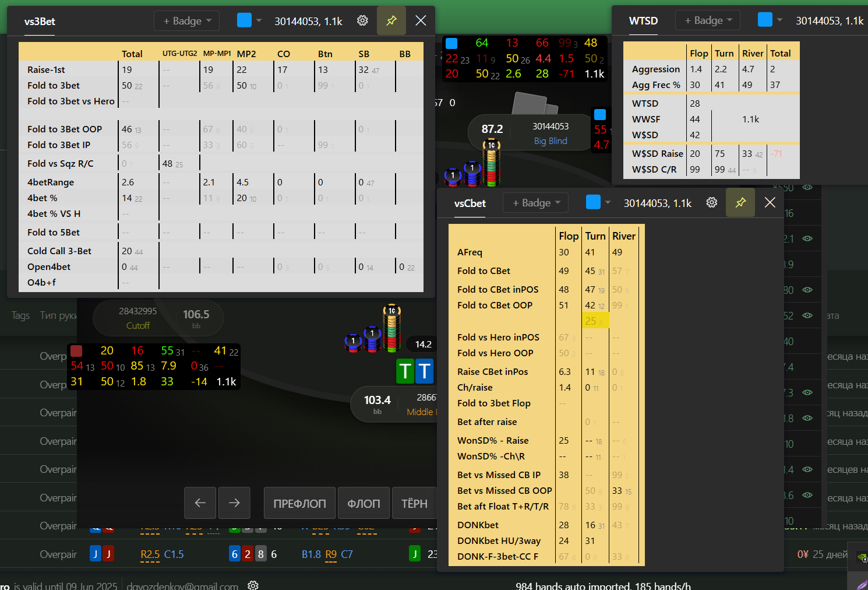Viewport: 868px width, 590px height.
Task: Expand color arrow in vs3Bet popup
Action: (259, 20)
